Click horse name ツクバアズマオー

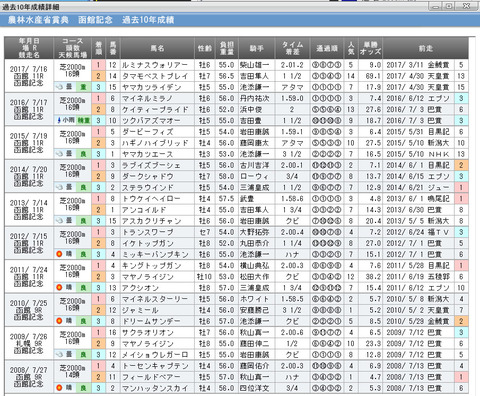point(151,120)
